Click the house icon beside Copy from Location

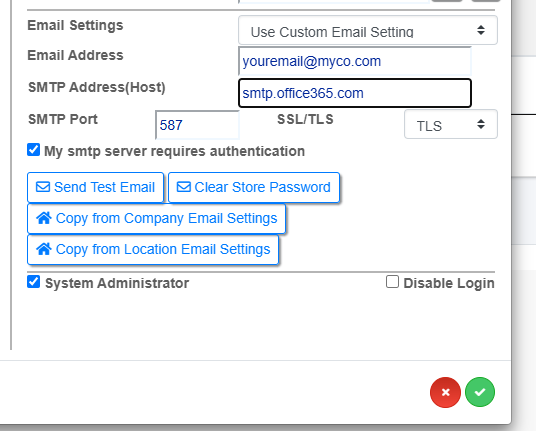44,249
